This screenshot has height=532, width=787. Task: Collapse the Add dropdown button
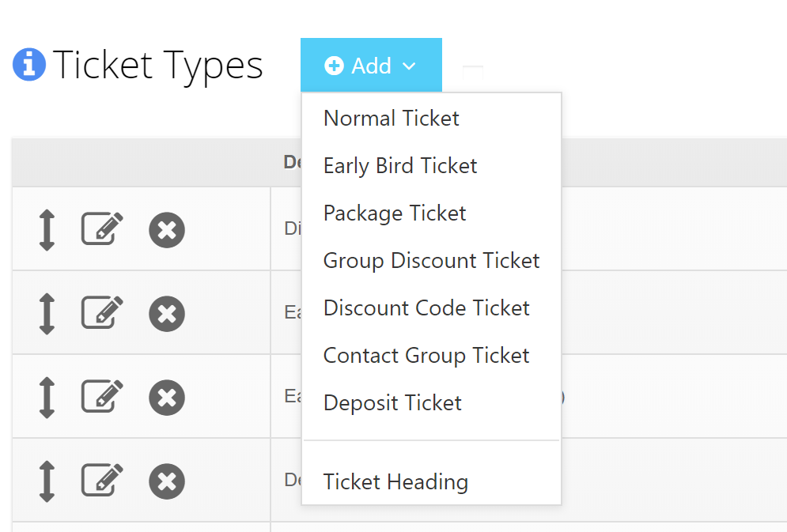pyautogui.click(x=371, y=65)
